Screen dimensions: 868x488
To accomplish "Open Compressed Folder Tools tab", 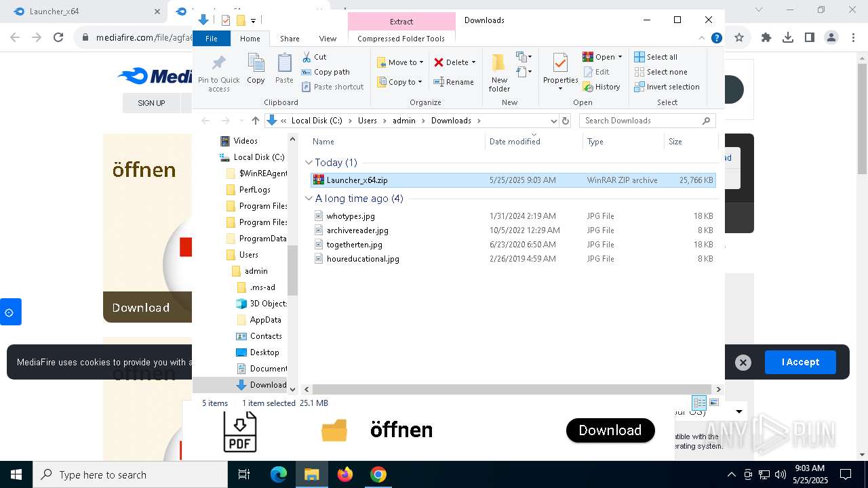I will 401,39.
